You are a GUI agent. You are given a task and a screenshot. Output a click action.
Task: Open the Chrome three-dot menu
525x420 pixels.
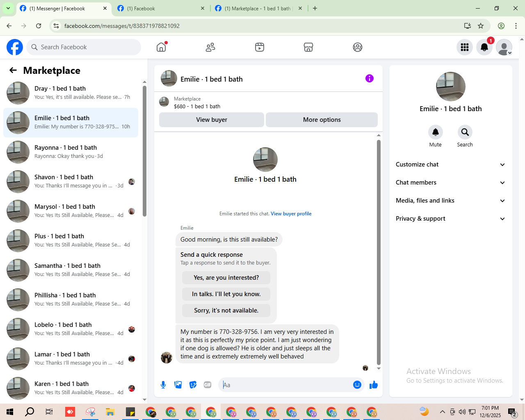click(x=516, y=26)
